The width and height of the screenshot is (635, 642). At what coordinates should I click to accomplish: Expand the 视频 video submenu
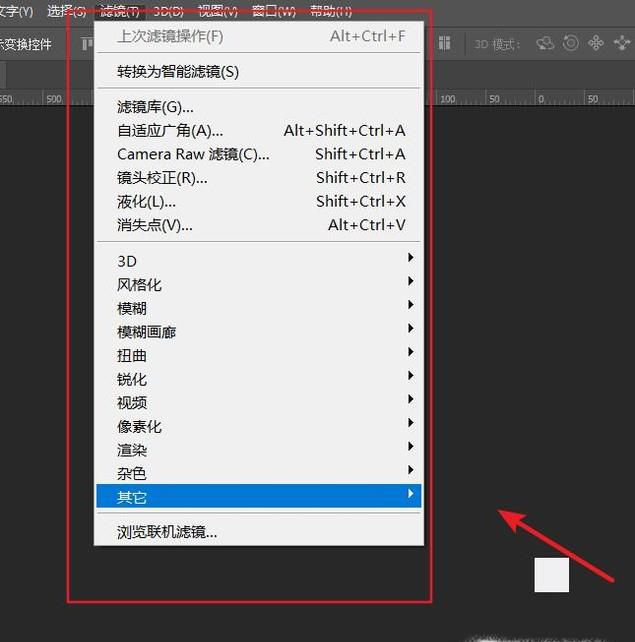click(259, 402)
